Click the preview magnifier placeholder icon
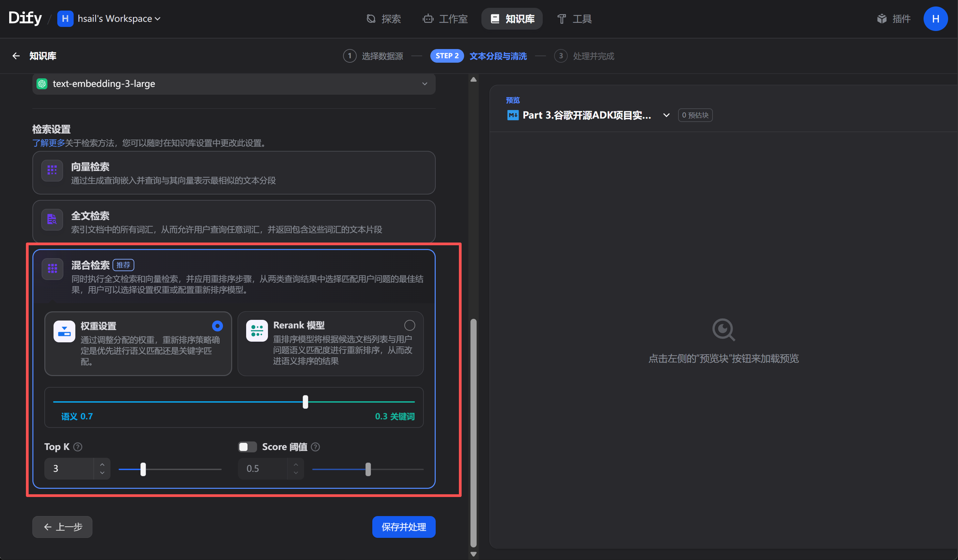This screenshot has height=560, width=958. click(723, 330)
